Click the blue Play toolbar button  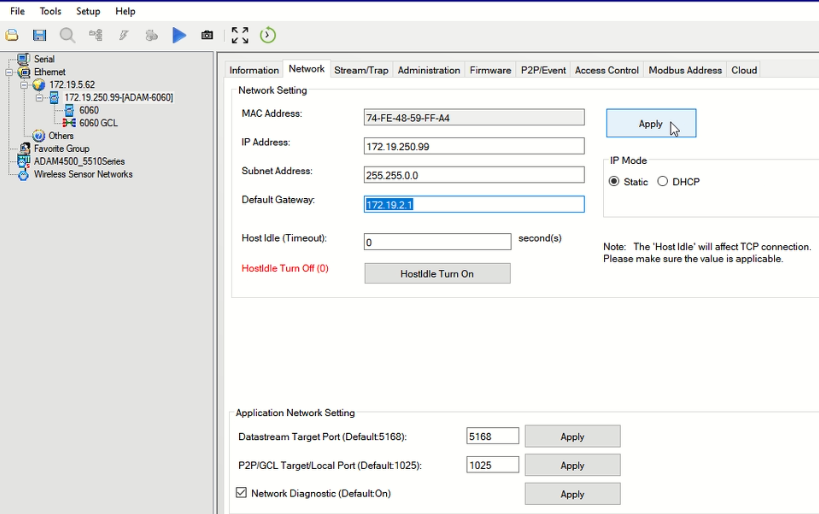click(179, 35)
